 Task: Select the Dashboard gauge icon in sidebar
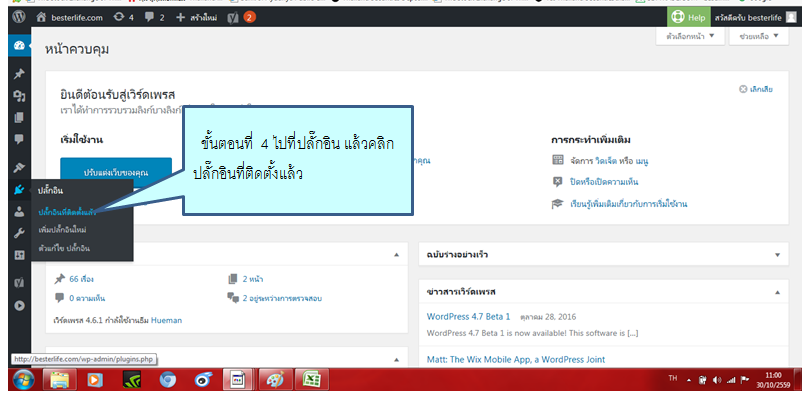[19, 46]
